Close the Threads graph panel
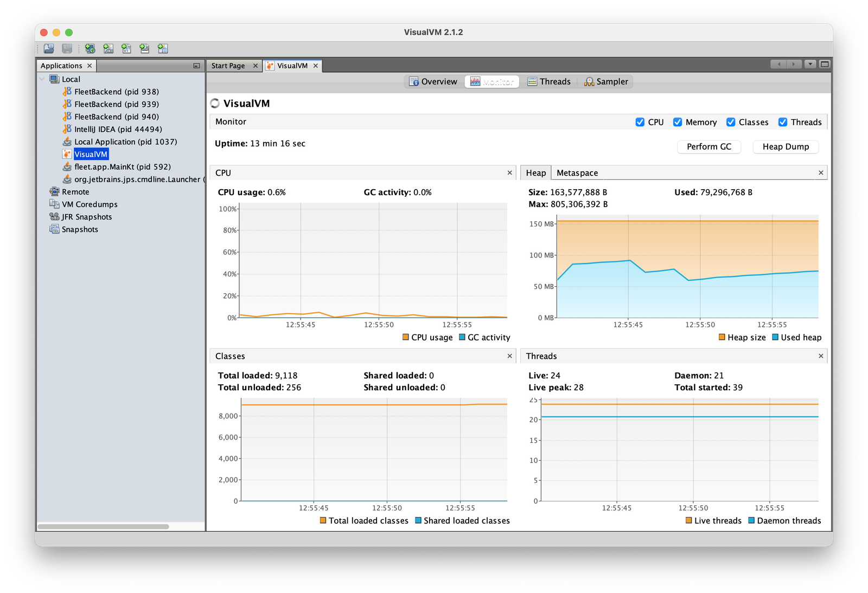868x593 pixels. click(821, 356)
